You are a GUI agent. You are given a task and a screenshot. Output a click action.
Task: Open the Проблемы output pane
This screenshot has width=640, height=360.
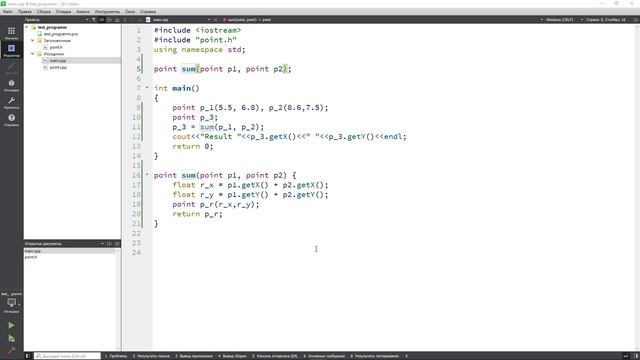pos(116,356)
